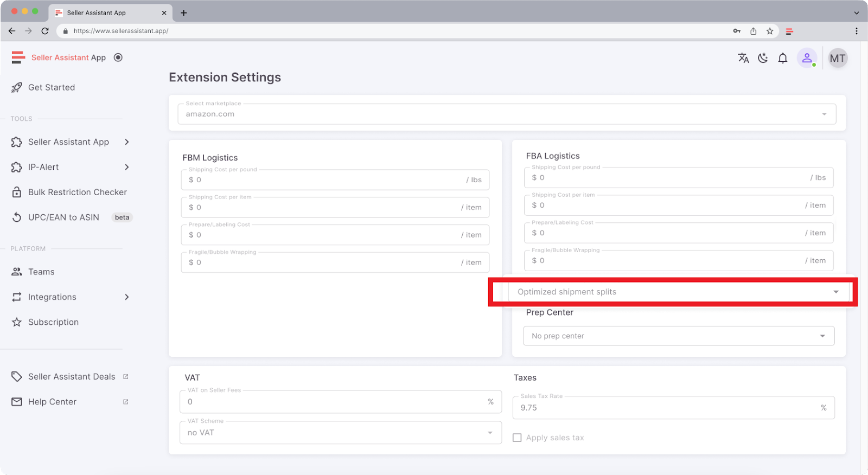
Task: Expand the IP-Alert submenu chevron
Action: (x=127, y=167)
